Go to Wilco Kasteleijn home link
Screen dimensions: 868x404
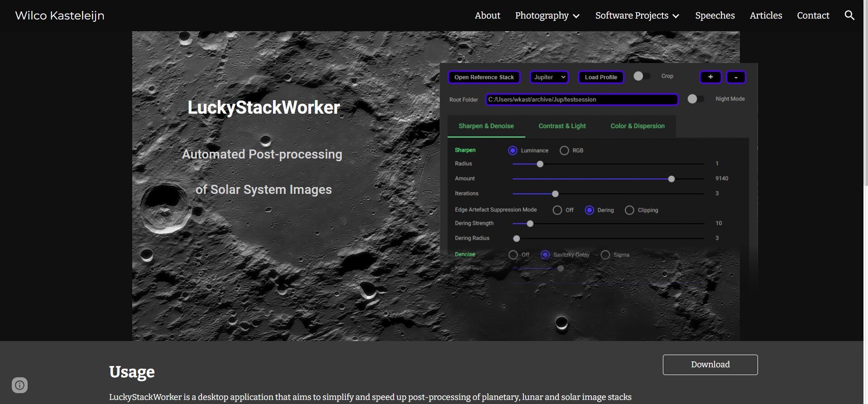point(60,15)
